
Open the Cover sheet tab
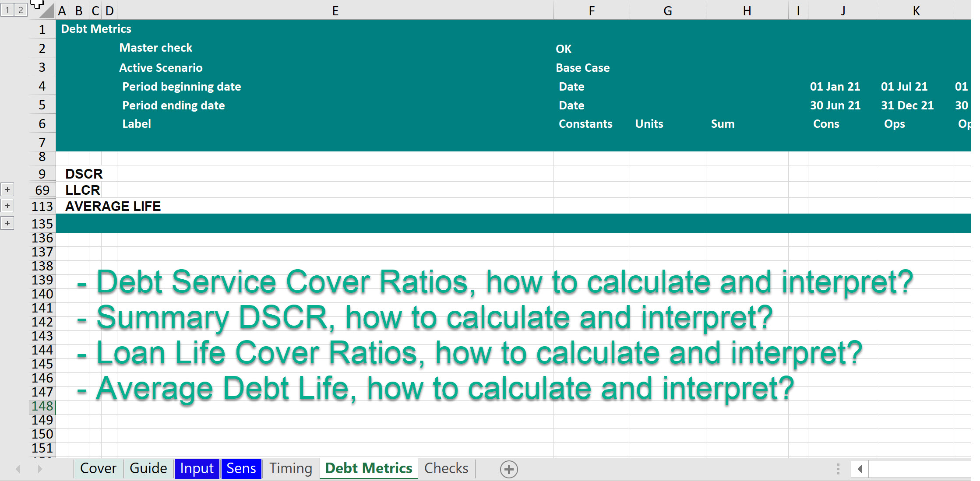pyautogui.click(x=98, y=468)
